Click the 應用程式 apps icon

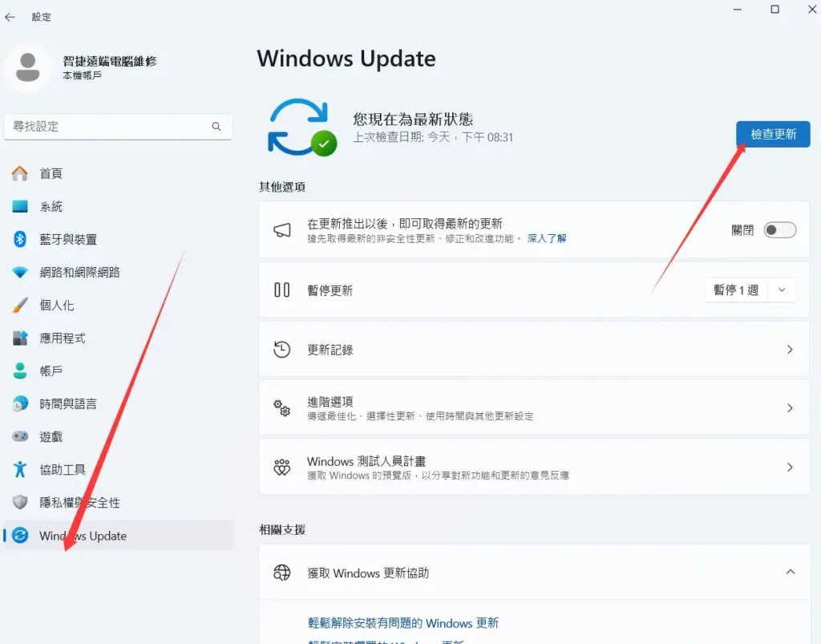[20, 338]
